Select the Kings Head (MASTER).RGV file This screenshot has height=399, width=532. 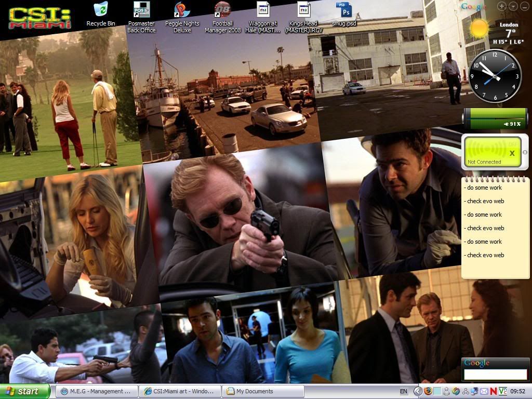click(x=303, y=17)
